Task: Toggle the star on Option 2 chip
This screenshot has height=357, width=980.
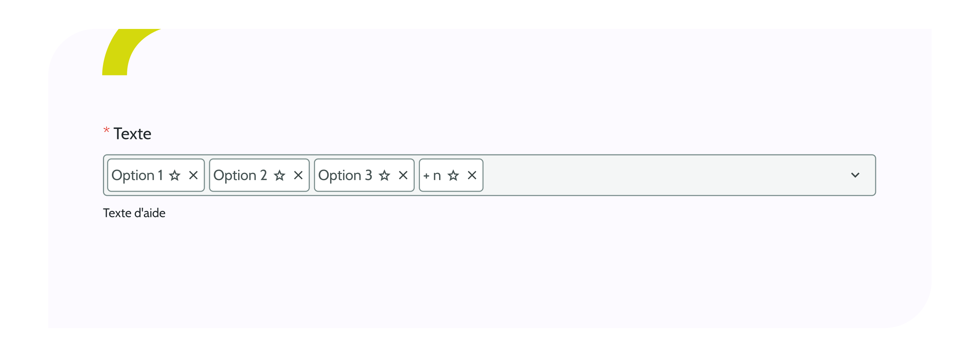Action: click(x=279, y=175)
